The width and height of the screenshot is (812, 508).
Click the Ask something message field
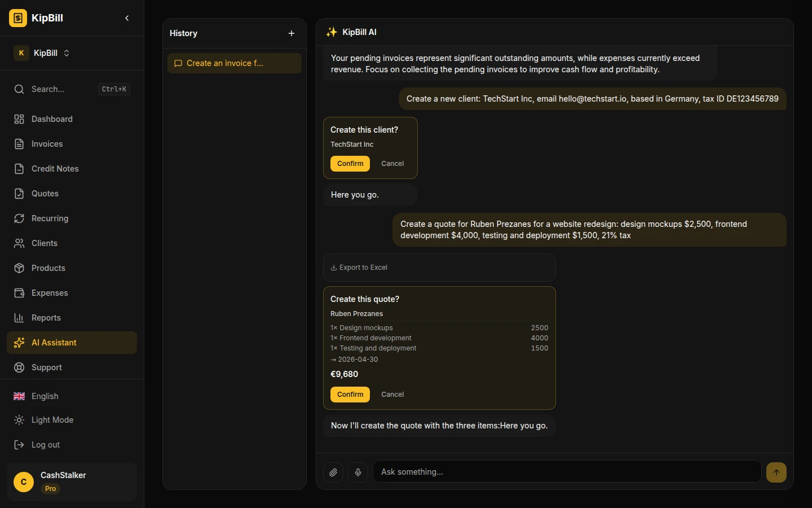(567, 472)
